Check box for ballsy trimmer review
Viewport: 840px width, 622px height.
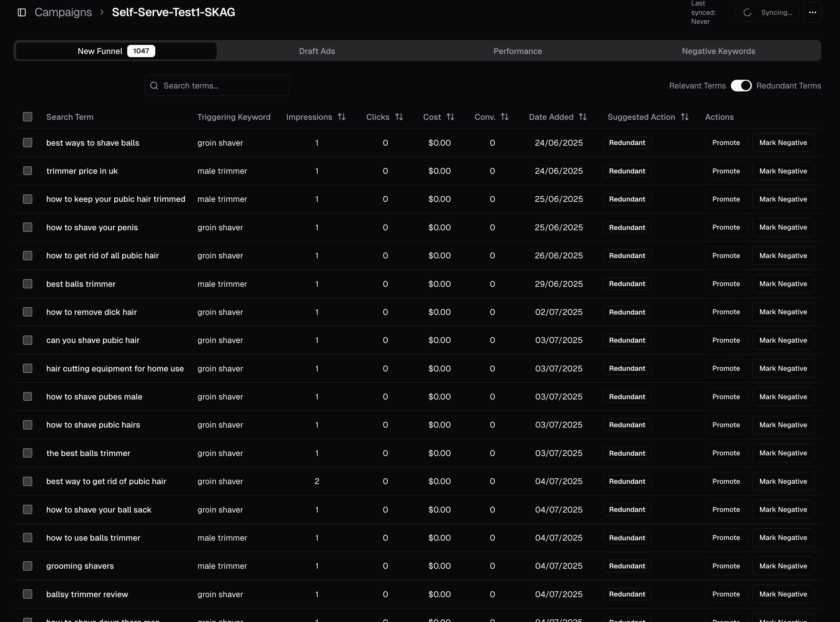[x=27, y=594]
